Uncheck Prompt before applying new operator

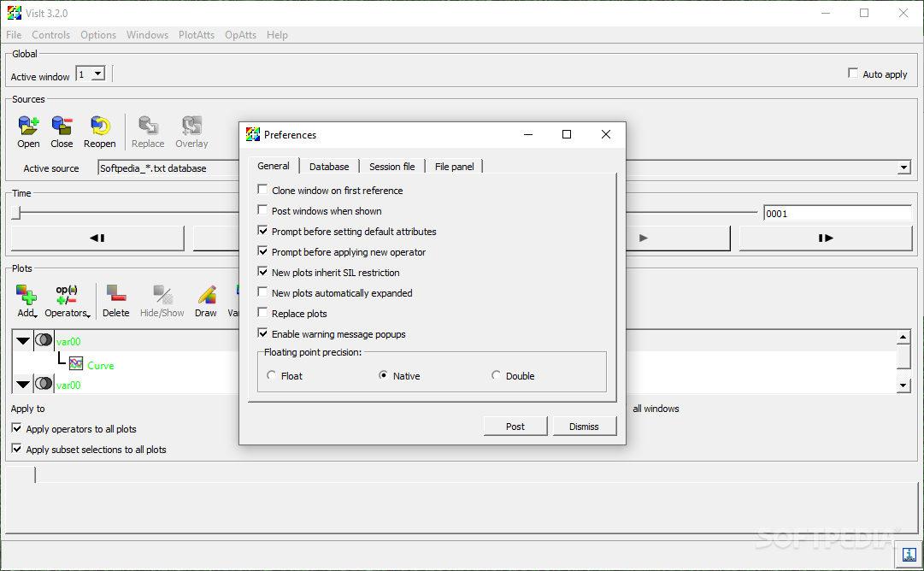point(262,251)
